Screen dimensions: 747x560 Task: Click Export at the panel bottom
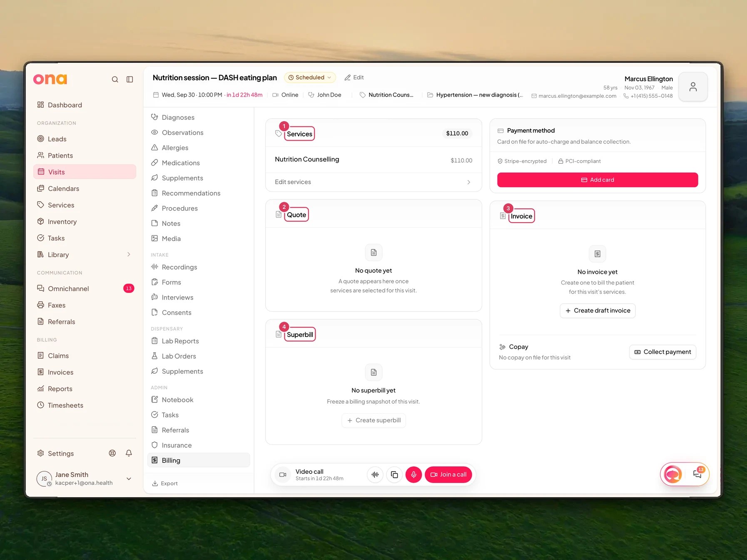[165, 483]
